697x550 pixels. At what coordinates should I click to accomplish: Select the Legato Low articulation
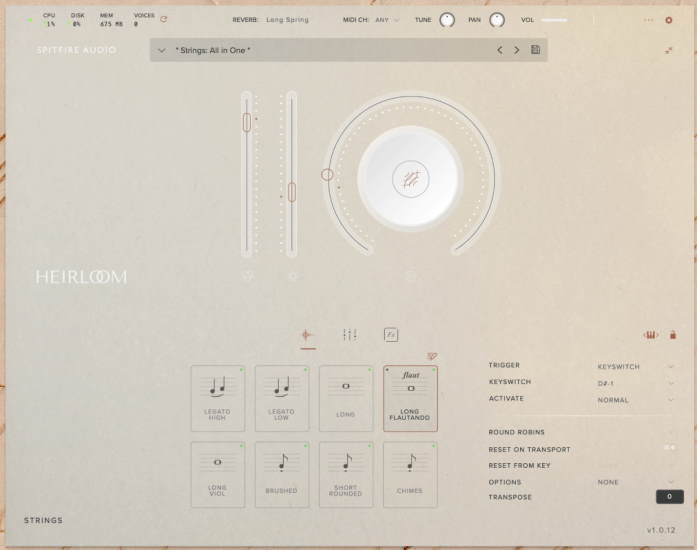point(282,398)
